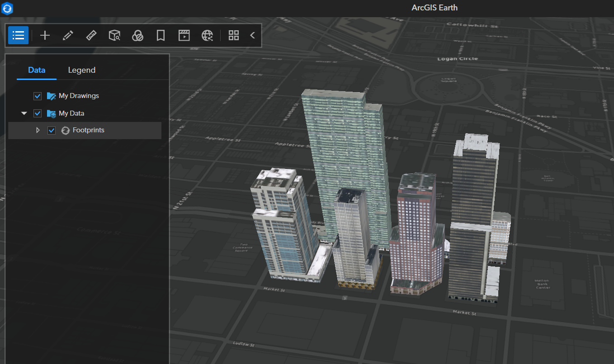614x364 pixels.
Task: Collapse the toolbar with the chevron
Action: tap(252, 35)
